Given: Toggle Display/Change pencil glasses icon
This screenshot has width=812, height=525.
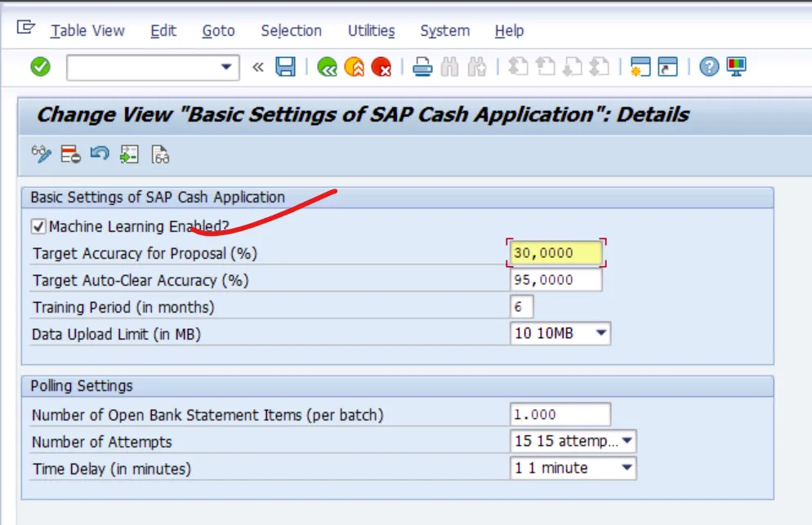Looking at the screenshot, I should point(41,153).
